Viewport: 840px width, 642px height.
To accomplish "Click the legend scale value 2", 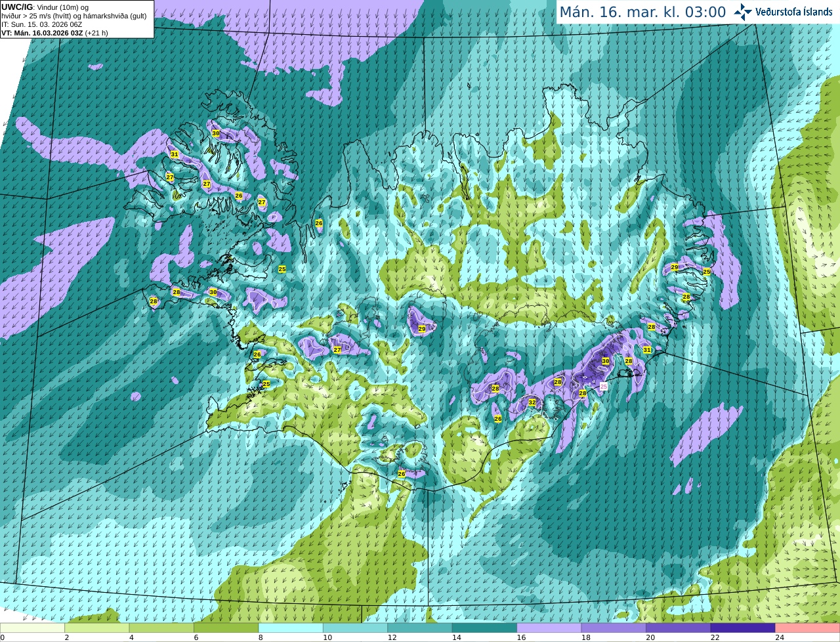I will point(67,637).
